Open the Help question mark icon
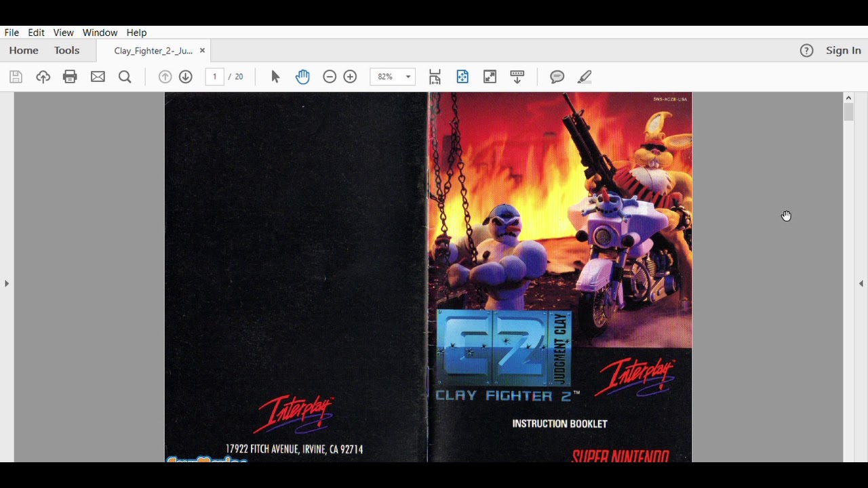This screenshot has width=868, height=488. coord(806,50)
